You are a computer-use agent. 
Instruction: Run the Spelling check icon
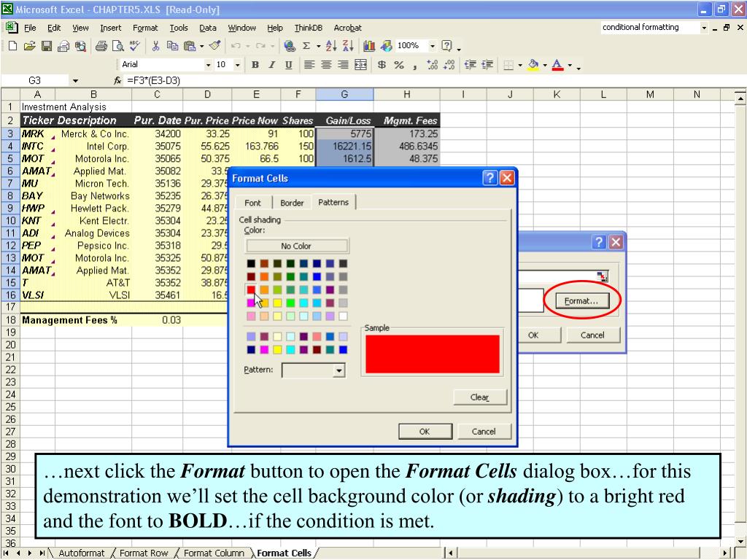pyautogui.click(x=135, y=46)
